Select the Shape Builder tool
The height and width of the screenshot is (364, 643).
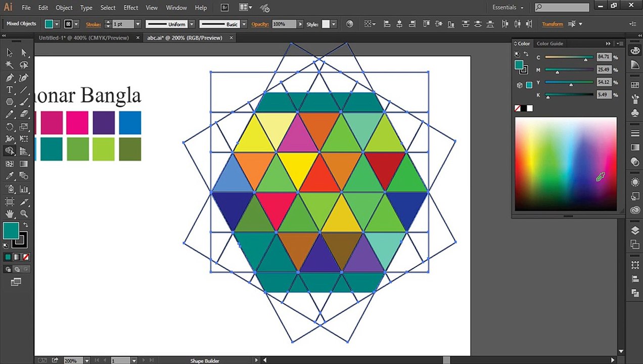coord(10,151)
